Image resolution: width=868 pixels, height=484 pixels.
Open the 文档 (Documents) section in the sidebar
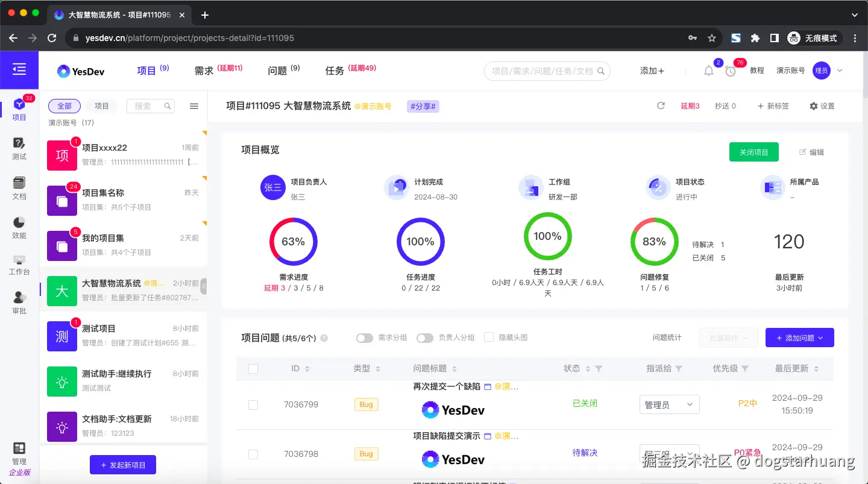coord(19,187)
